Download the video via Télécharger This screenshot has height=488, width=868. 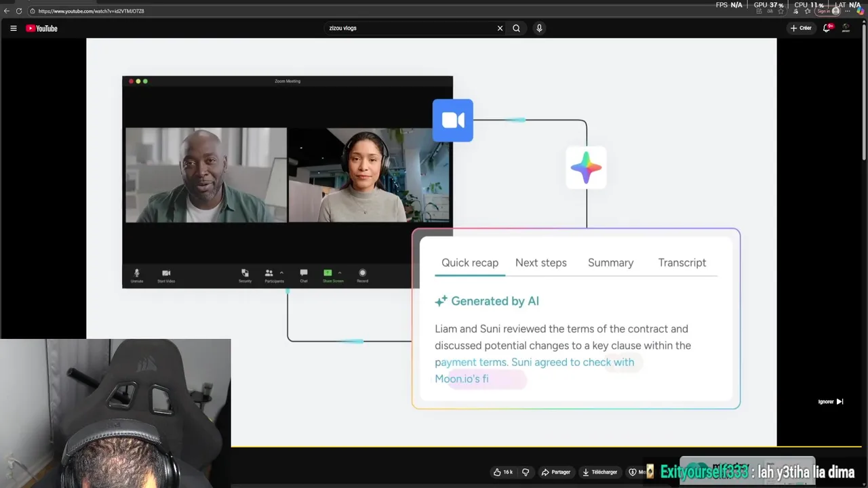click(x=600, y=472)
